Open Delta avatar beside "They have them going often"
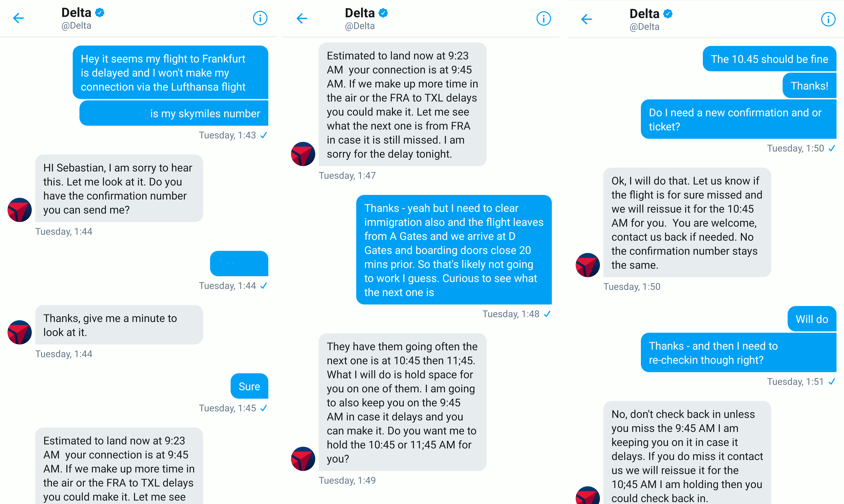 point(303,458)
